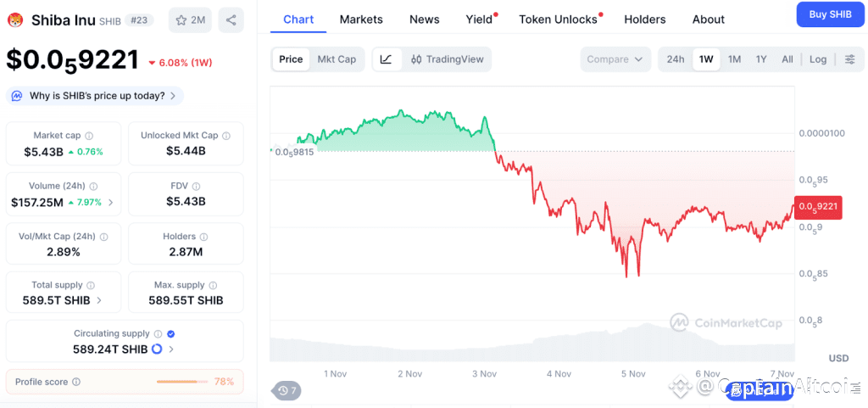Toggle the chart to Mkt Cap view
868x408 pixels.
point(337,59)
